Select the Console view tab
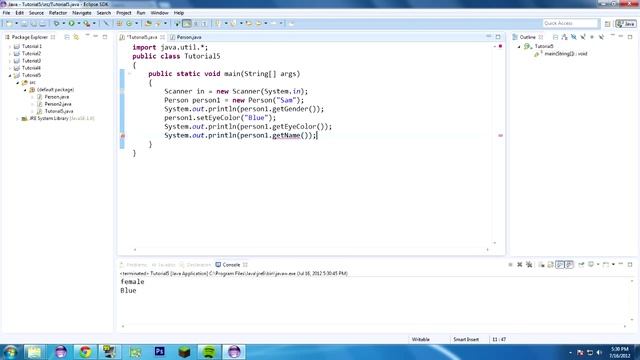640x360 pixels. (231, 265)
